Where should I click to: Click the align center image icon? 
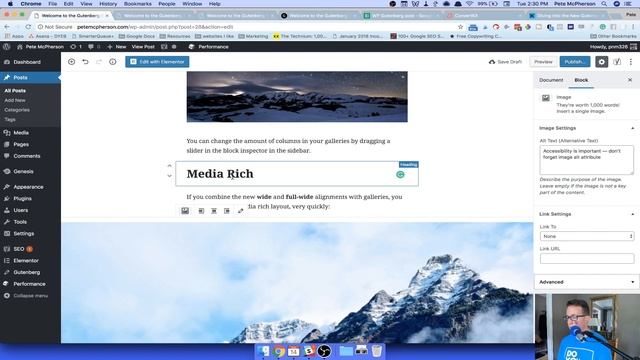tap(214, 211)
